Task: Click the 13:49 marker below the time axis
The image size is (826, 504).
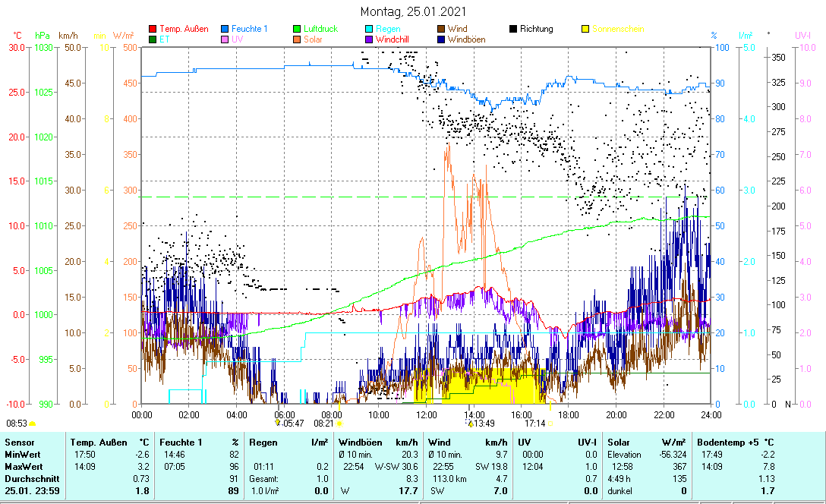Action: coord(483,424)
